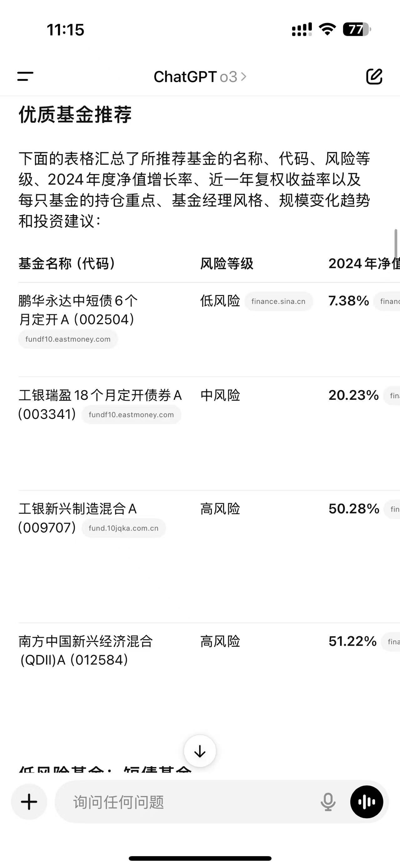The width and height of the screenshot is (400, 868).
Task: Tap the vertical scrollbar indicator
Action: pos(396,243)
